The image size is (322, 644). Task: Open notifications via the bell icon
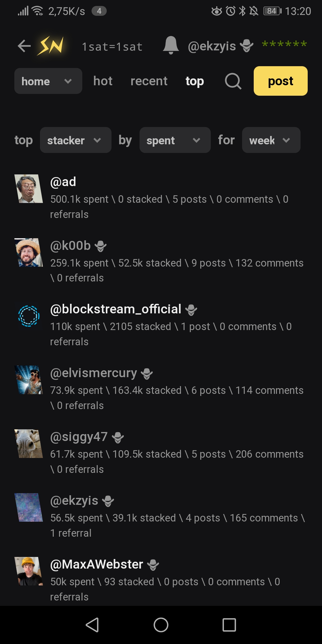pyautogui.click(x=171, y=45)
